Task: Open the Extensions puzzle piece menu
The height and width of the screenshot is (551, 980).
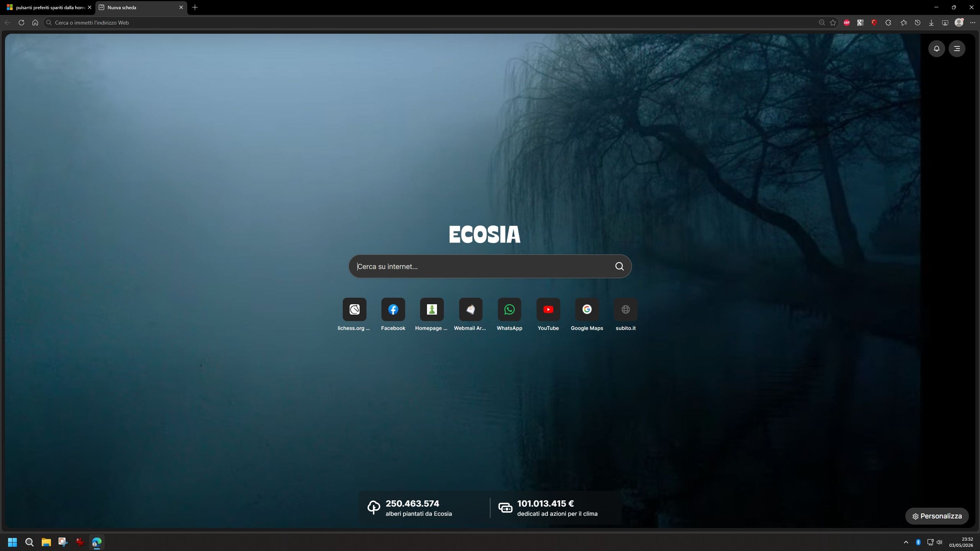Action: click(888, 23)
